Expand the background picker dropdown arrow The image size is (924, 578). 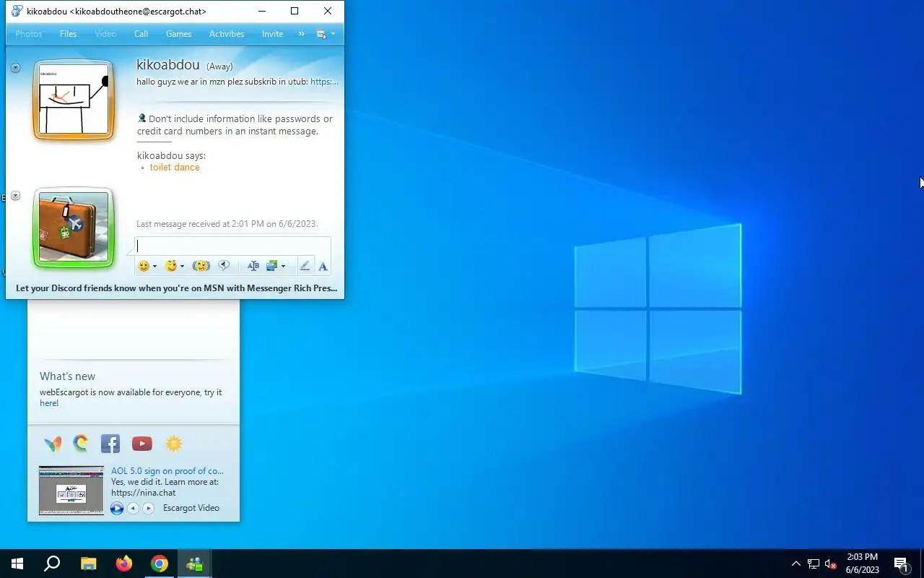(283, 267)
